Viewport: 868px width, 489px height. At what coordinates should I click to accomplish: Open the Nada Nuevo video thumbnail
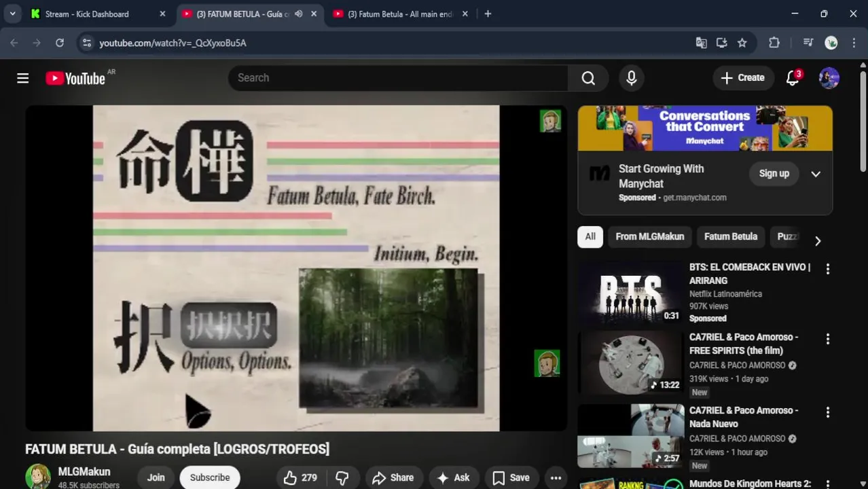(631, 436)
